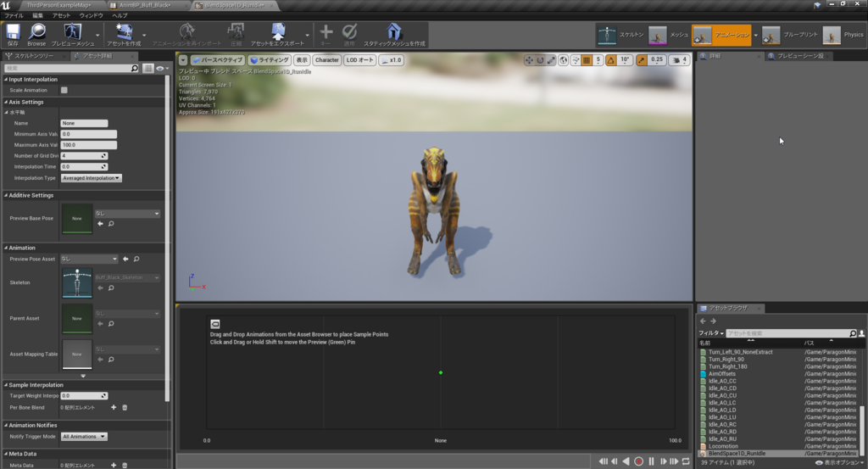The height and width of the screenshot is (469, 868).
Task: Switch to Mesh editor mode icon
Action: (x=658, y=35)
